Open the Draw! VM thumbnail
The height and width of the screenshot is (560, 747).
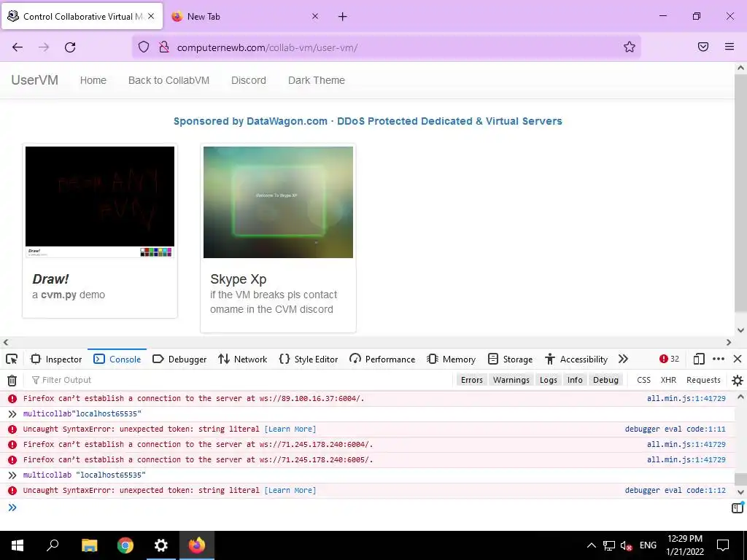(99, 202)
